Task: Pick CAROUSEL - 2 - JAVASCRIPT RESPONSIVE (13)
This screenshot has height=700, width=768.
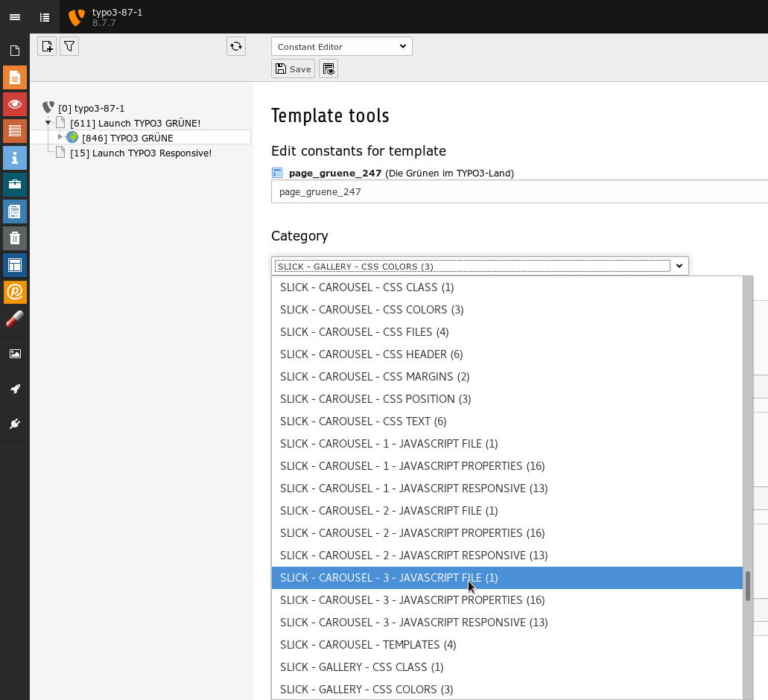Action: click(x=507, y=556)
